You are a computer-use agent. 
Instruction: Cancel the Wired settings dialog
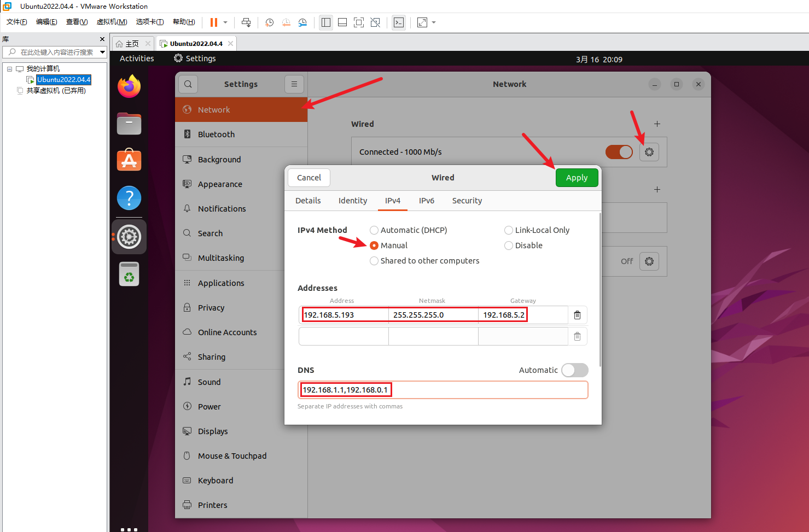pos(309,178)
